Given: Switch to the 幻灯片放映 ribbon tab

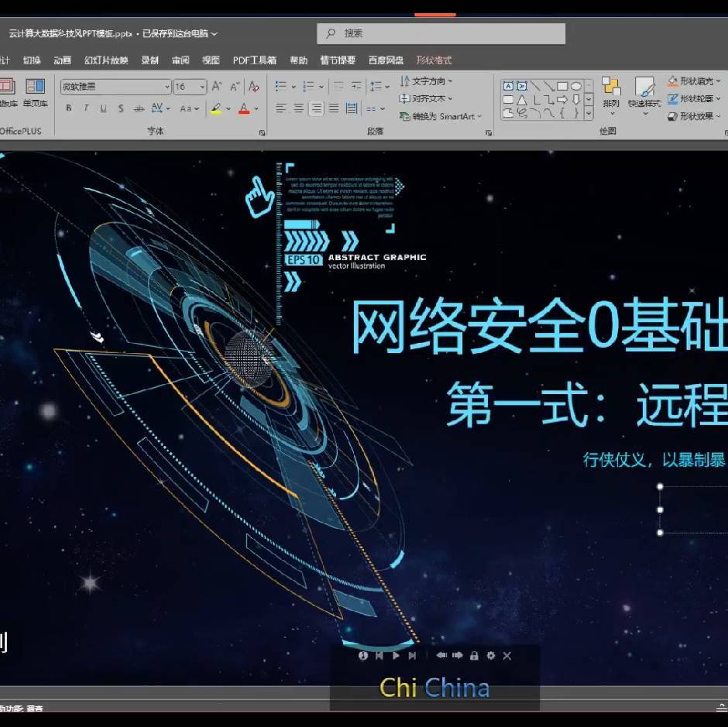Looking at the screenshot, I should tap(106, 60).
